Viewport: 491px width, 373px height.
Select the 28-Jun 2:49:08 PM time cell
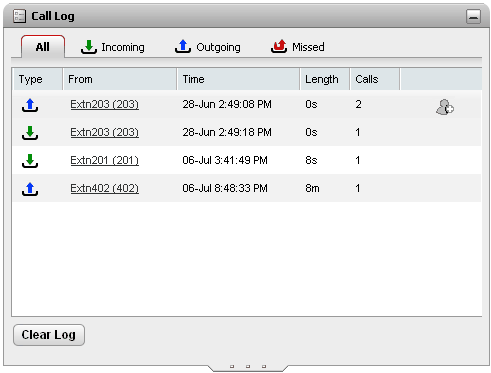click(x=227, y=104)
